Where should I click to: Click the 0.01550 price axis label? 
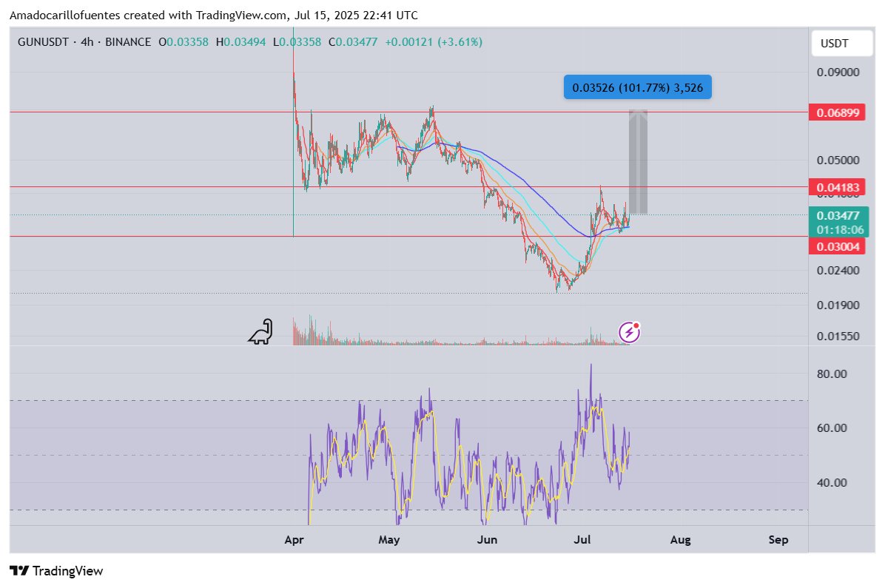pos(838,337)
